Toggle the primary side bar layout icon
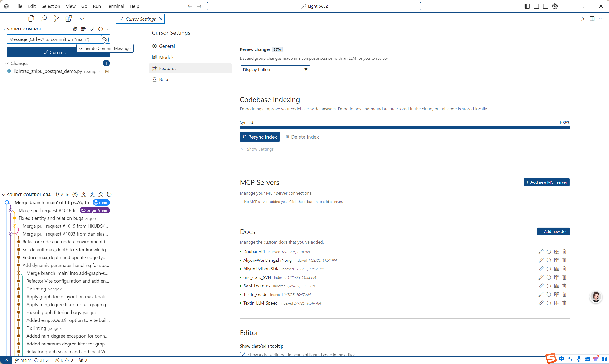Viewport: 609px width, 364px height. [527, 6]
